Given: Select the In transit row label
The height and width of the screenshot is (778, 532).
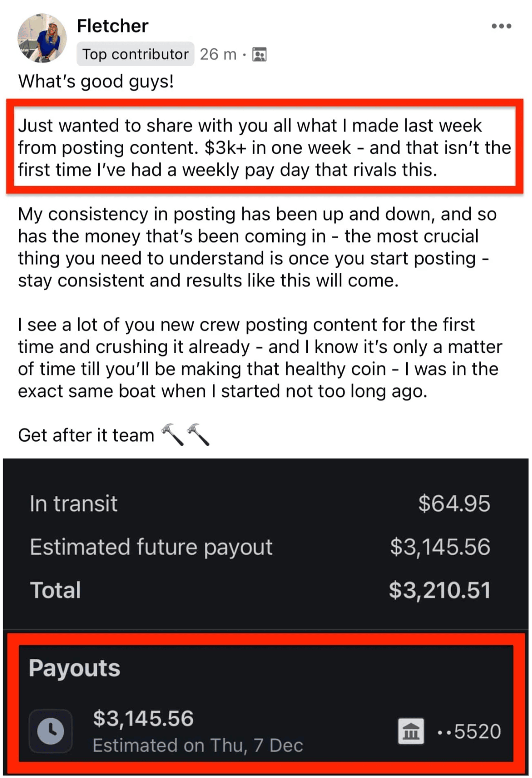Looking at the screenshot, I should [74, 503].
